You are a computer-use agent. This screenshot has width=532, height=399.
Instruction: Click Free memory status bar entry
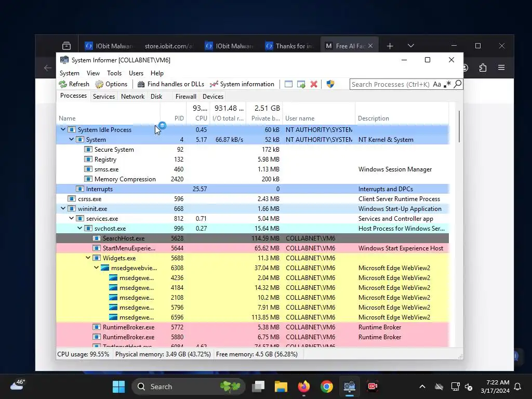pos(257,354)
